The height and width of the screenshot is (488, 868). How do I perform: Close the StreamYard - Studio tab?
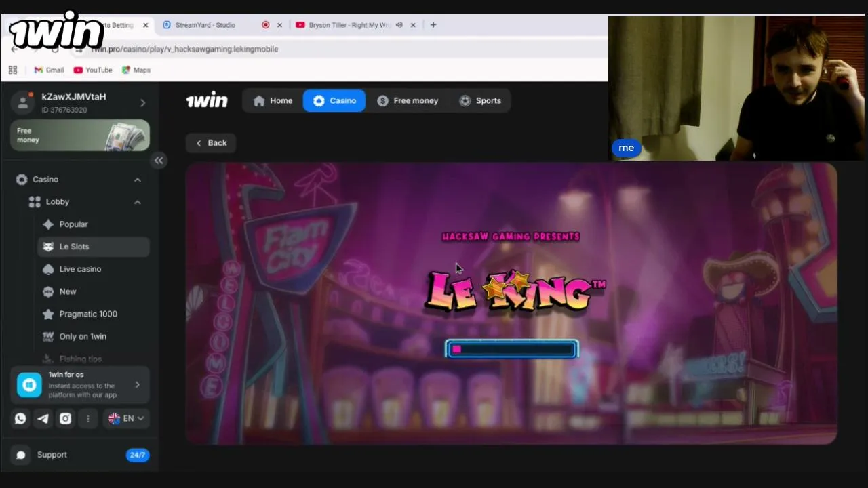click(x=279, y=25)
